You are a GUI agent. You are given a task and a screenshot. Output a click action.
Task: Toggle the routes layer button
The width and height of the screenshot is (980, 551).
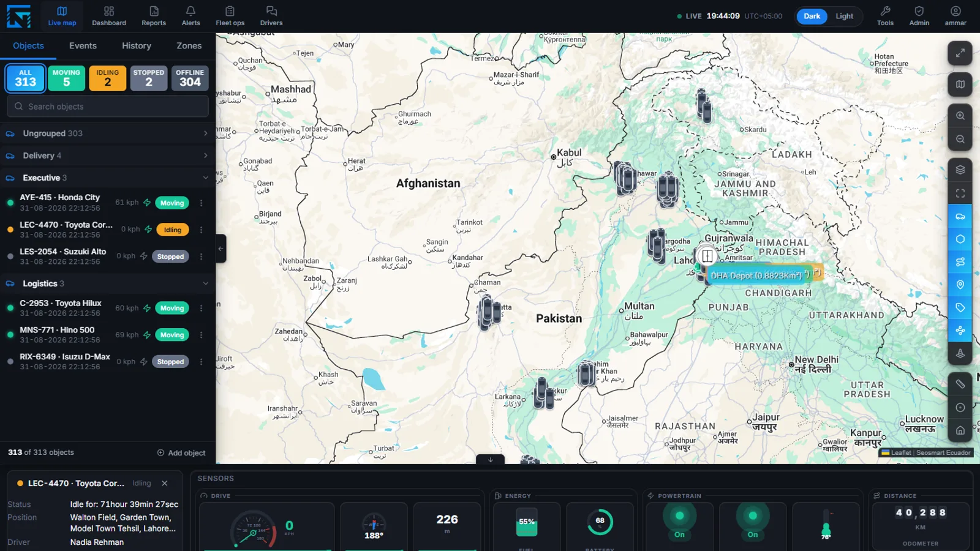pos(960,262)
